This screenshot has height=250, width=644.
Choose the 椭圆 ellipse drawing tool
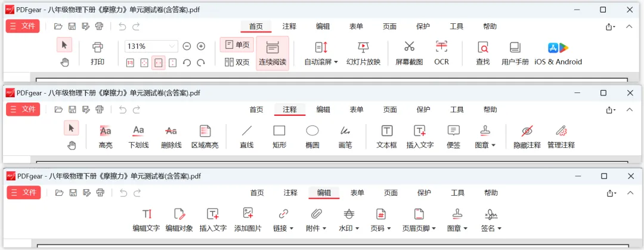[x=312, y=131]
